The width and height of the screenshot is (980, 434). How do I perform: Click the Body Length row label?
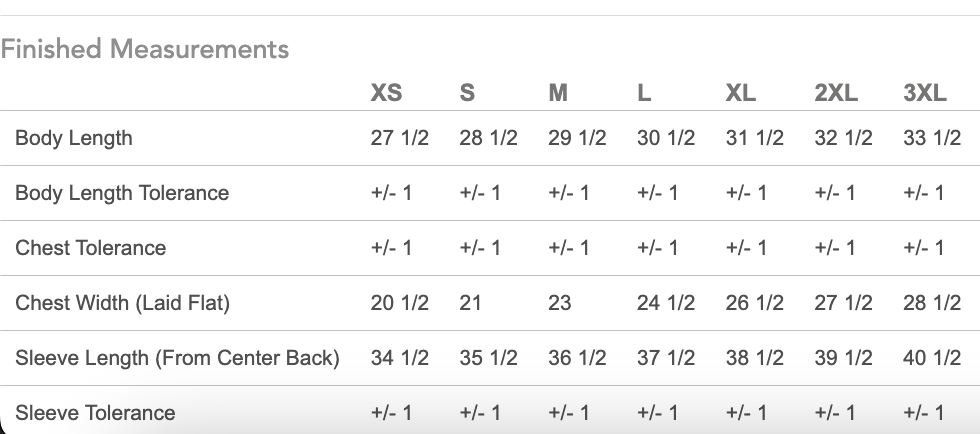74,138
